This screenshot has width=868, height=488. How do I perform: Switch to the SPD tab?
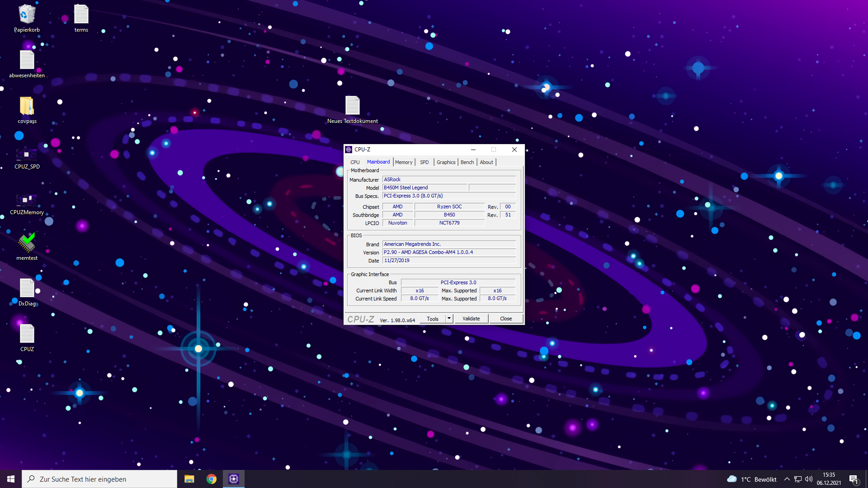tap(424, 162)
